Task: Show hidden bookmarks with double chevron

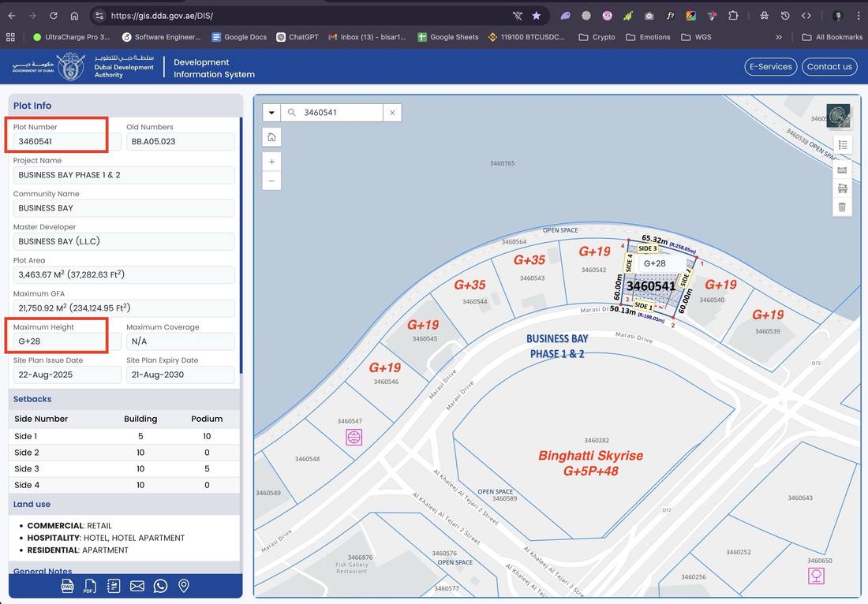Action: (x=778, y=37)
